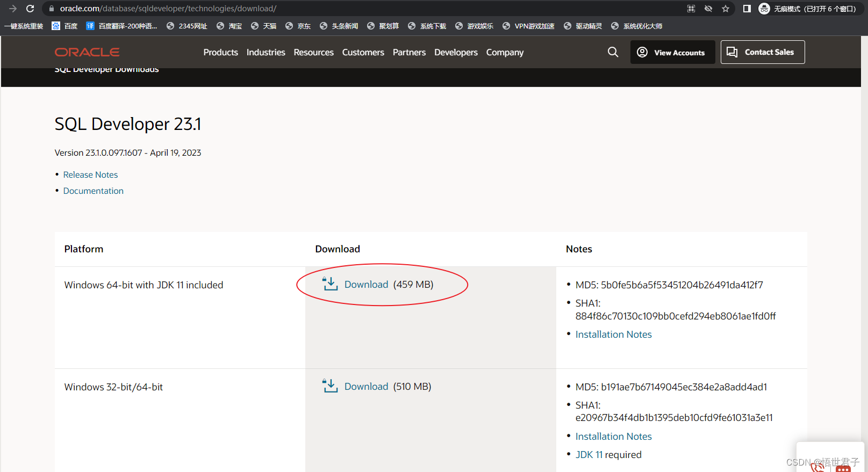Image resolution: width=868 pixels, height=472 pixels.
Task: Open the 驱动精灵 bookmark
Action: point(583,26)
